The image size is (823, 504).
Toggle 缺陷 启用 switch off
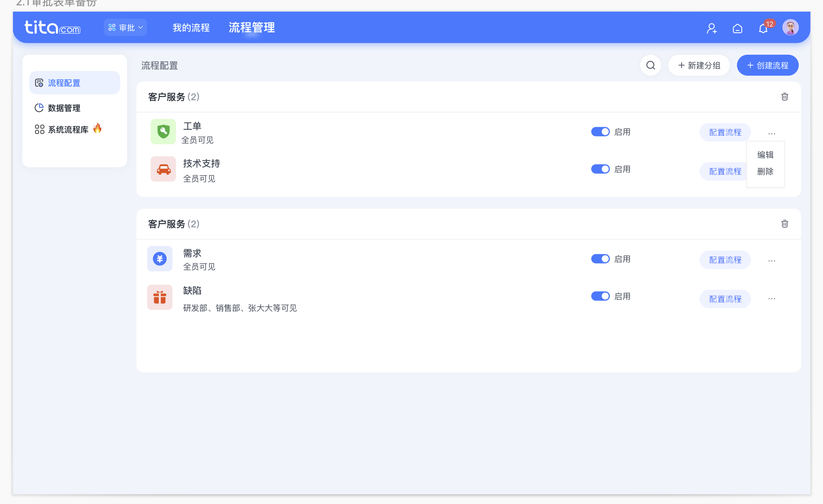point(600,296)
